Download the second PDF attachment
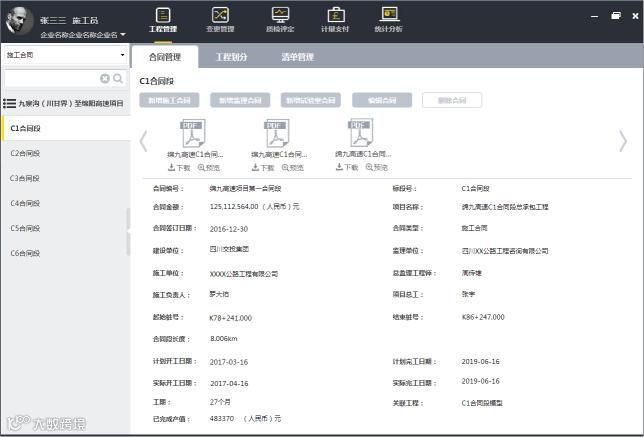 [263, 168]
